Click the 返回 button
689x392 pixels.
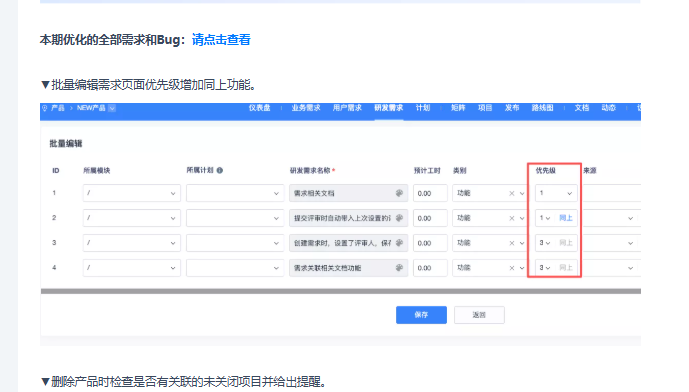tap(479, 315)
